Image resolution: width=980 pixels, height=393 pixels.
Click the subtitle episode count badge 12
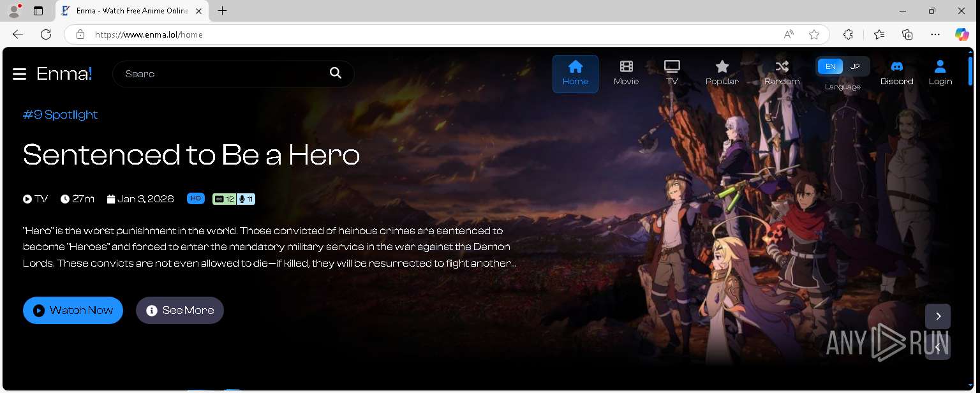(x=225, y=199)
